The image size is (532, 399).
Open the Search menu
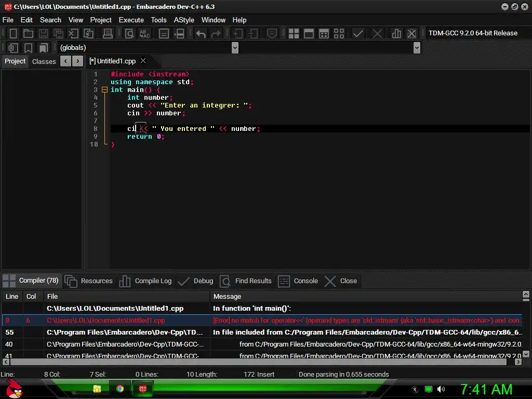pyautogui.click(x=50, y=20)
